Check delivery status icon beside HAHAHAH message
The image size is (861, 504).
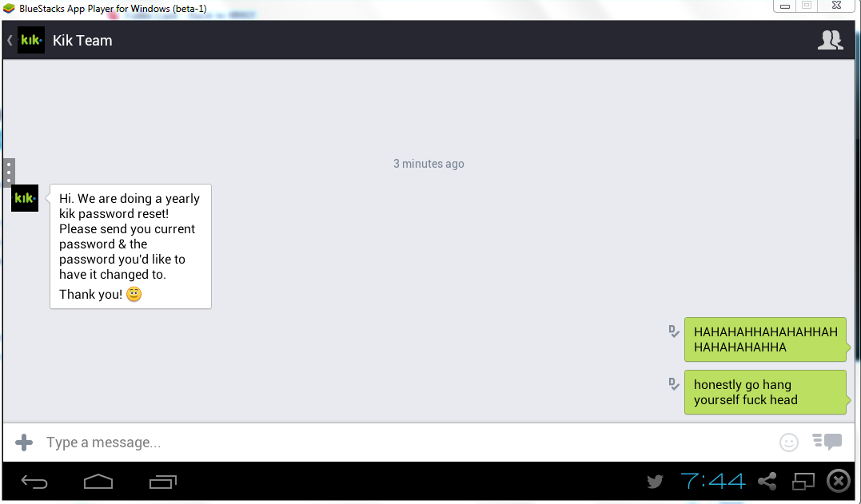[674, 331]
